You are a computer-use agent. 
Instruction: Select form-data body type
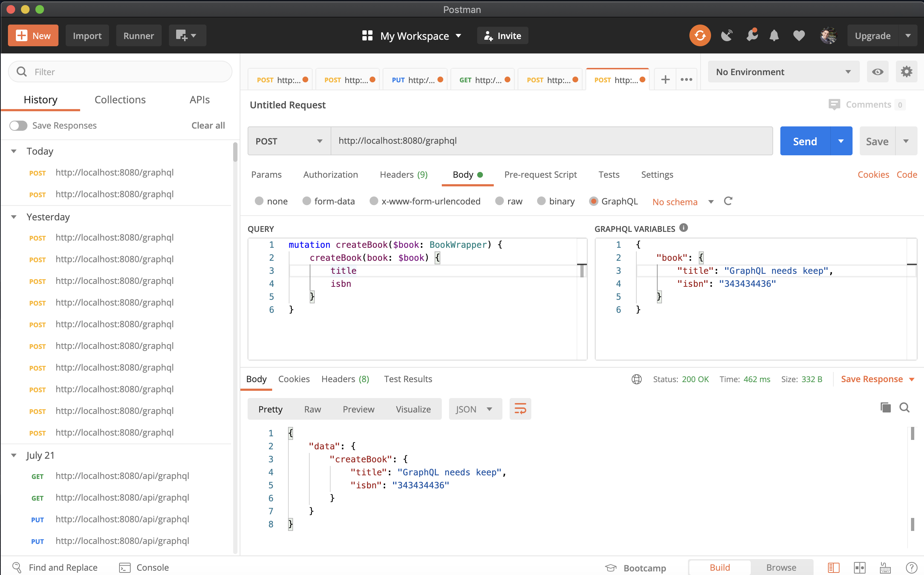pyautogui.click(x=306, y=201)
